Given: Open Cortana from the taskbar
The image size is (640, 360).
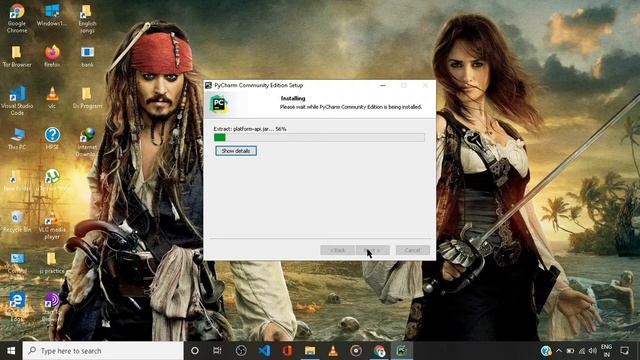Looking at the screenshot, I should tap(195, 351).
